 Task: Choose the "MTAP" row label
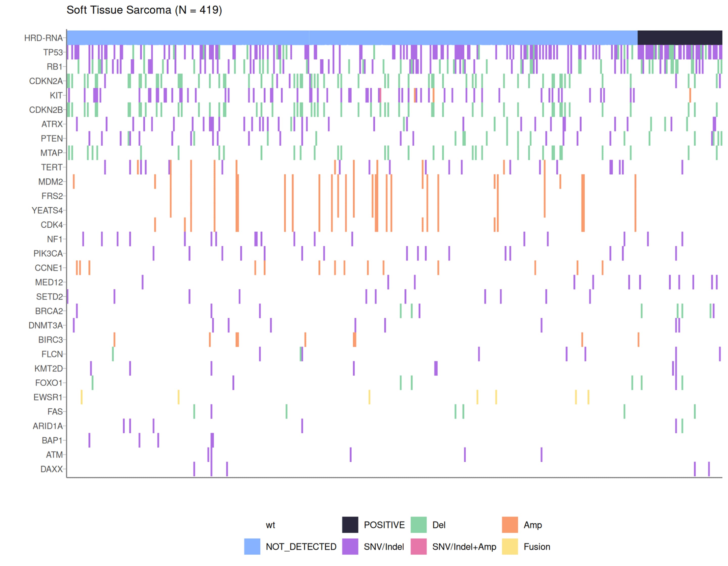pyautogui.click(x=51, y=153)
